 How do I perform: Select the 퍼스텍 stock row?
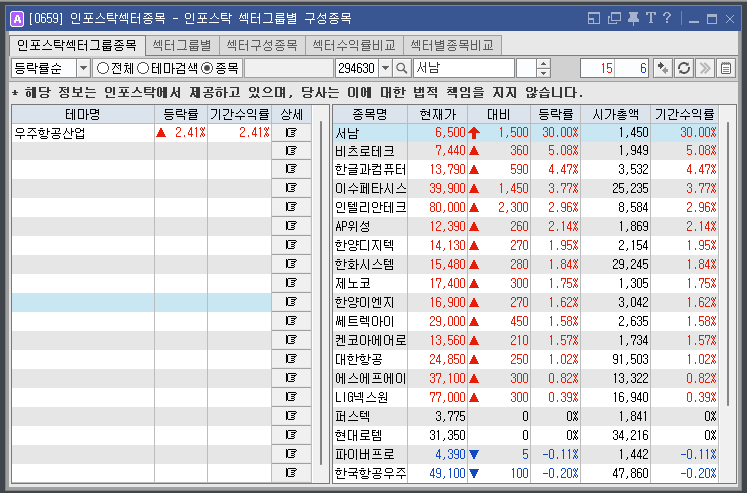pyautogui.click(x=525, y=416)
